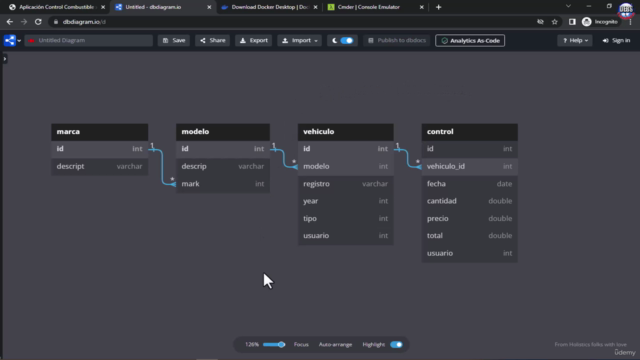Screen dimensions: 640x360
Task: Click the usuario field in control table
Action: 469,253
